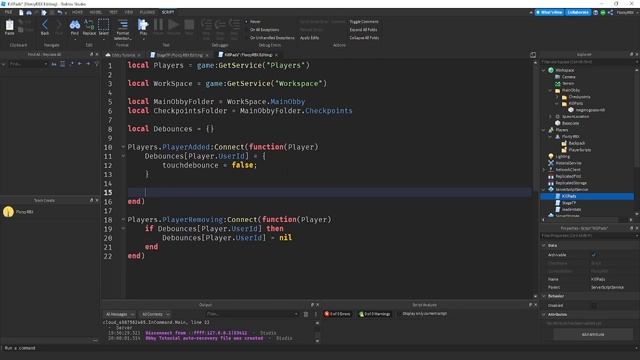
Task: Select the Never debug errors option
Action: (253, 22)
